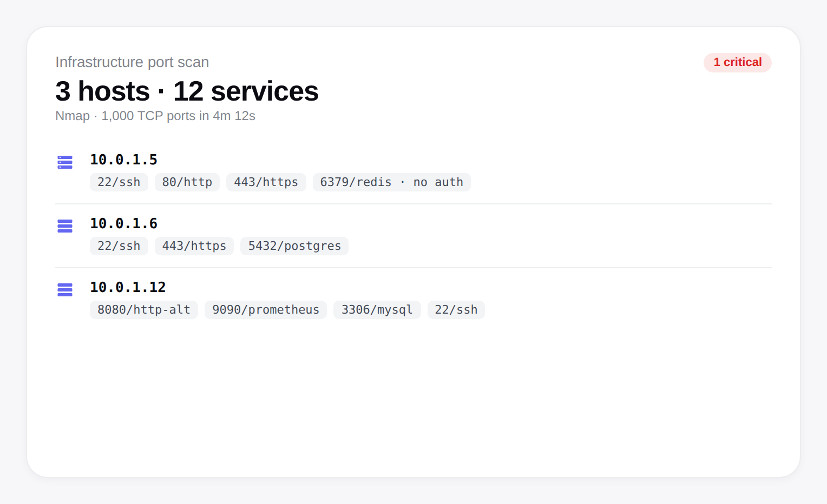Click the server icon beside 10.0.1.6
Screen dimensions: 827x504
65,226
